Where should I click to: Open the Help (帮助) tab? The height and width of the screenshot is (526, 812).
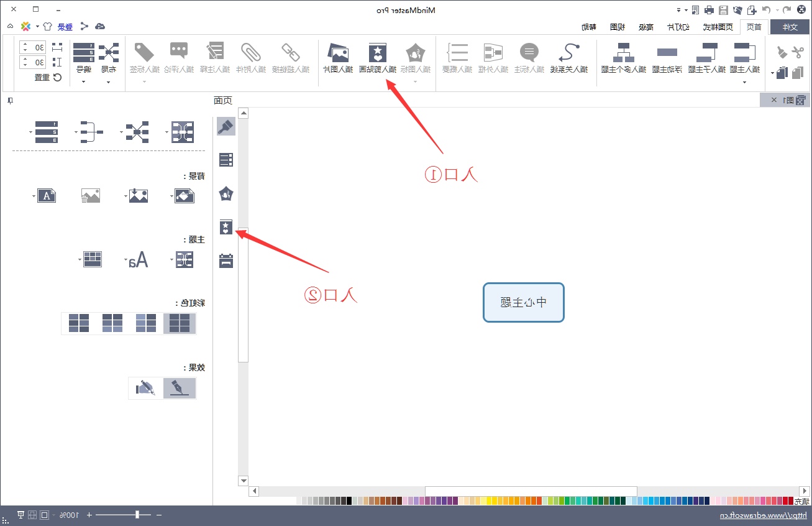pos(589,27)
